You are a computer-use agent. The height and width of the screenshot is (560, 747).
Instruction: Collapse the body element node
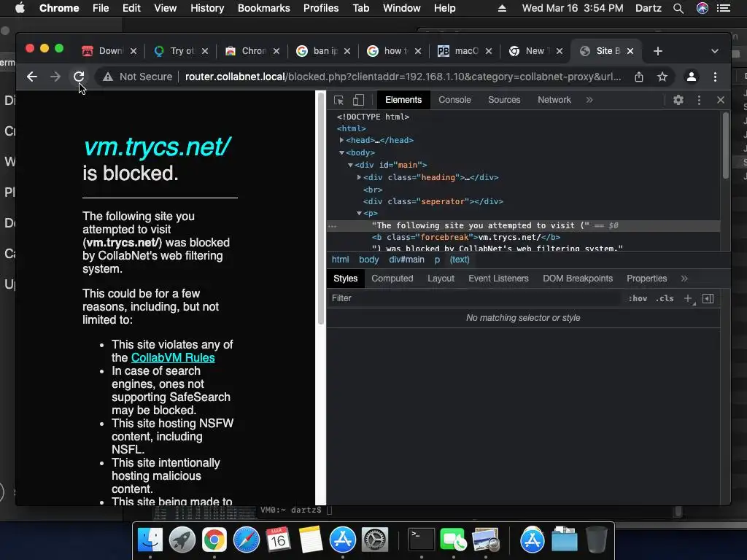tap(341, 152)
